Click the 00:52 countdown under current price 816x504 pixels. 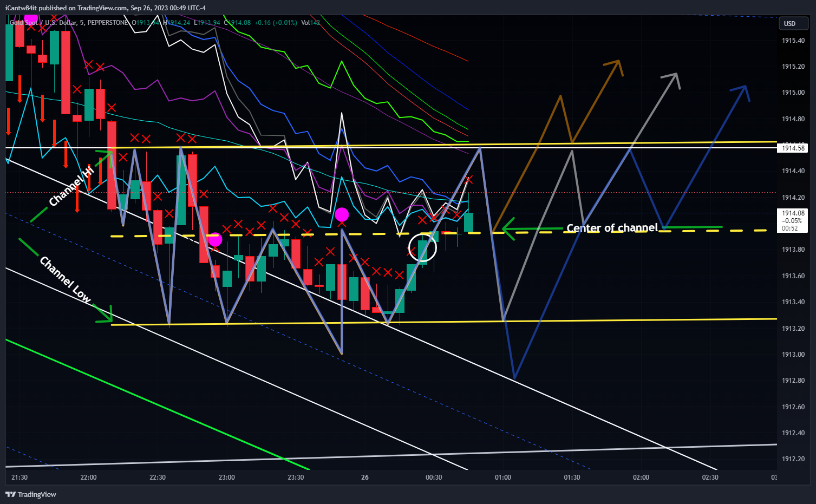(x=790, y=228)
